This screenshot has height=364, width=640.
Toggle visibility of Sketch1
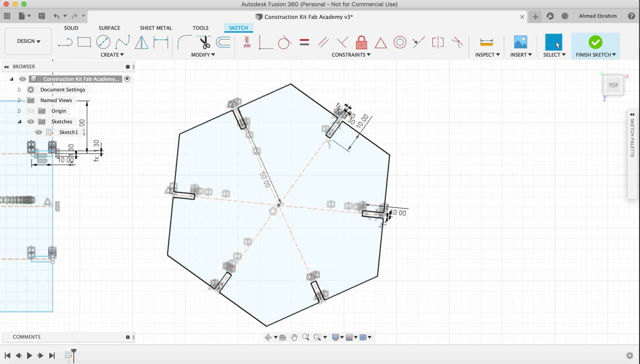click(38, 132)
